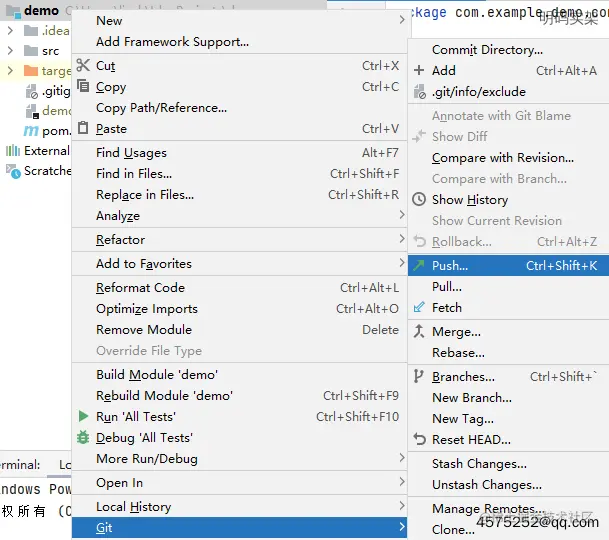The image size is (609, 540).
Task: Choose Remove Module
Action: (x=239, y=329)
